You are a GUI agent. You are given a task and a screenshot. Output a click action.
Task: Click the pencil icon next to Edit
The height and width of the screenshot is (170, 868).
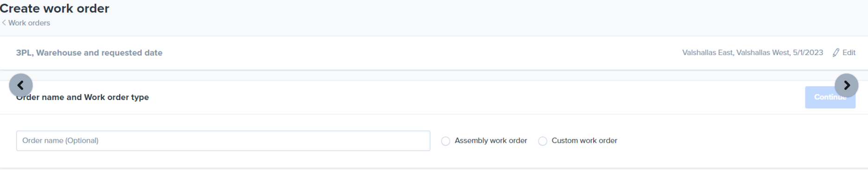[836, 53]
